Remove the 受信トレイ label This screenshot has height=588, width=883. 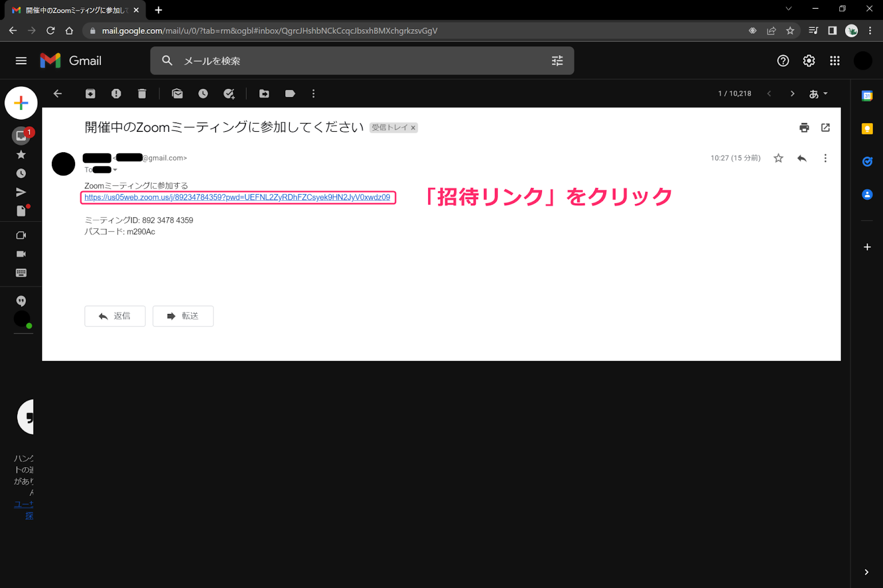[413, 128]
